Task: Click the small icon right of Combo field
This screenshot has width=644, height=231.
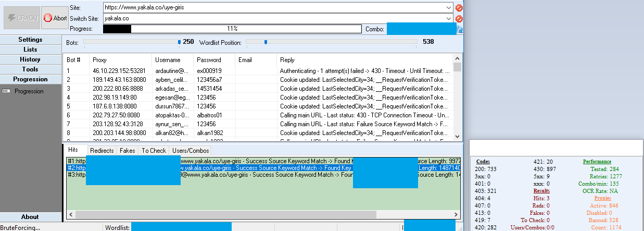Action: pyautogui.click(x=460, y=29)
